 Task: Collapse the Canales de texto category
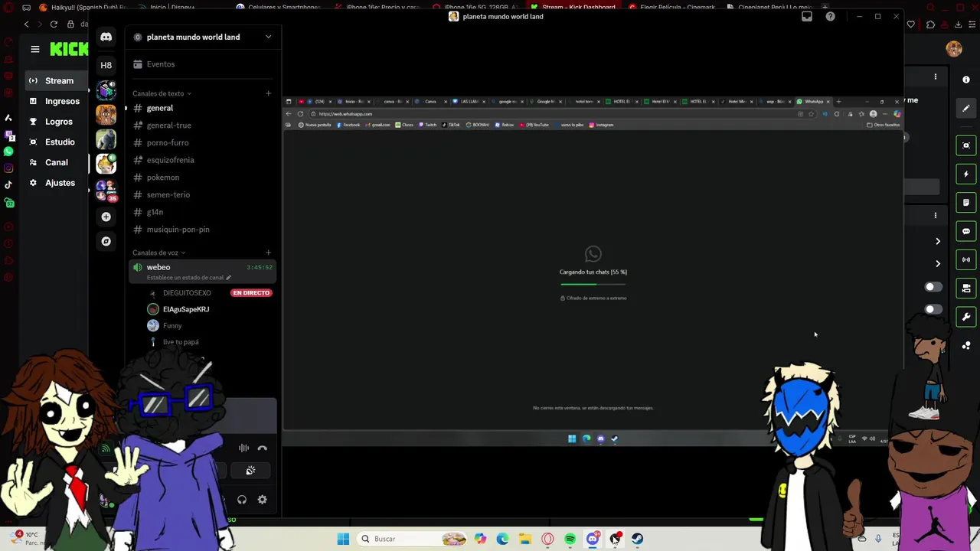(162, 93)
